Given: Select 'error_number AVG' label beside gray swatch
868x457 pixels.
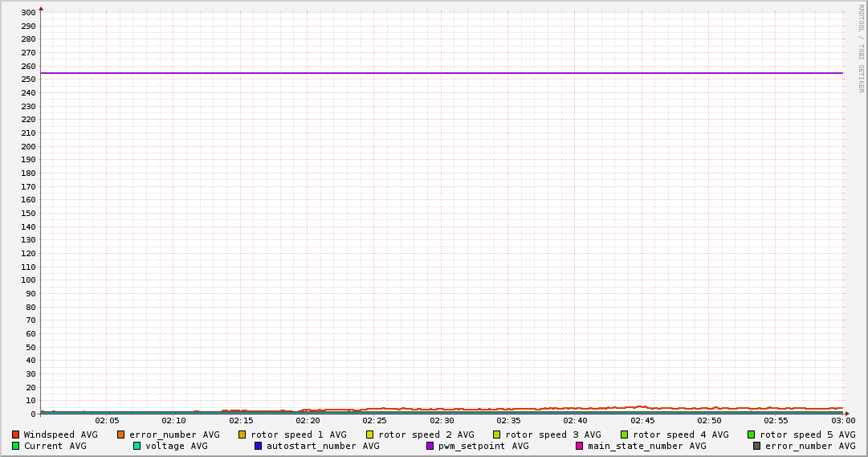Looking at the screenshot, I should (810, 446).
